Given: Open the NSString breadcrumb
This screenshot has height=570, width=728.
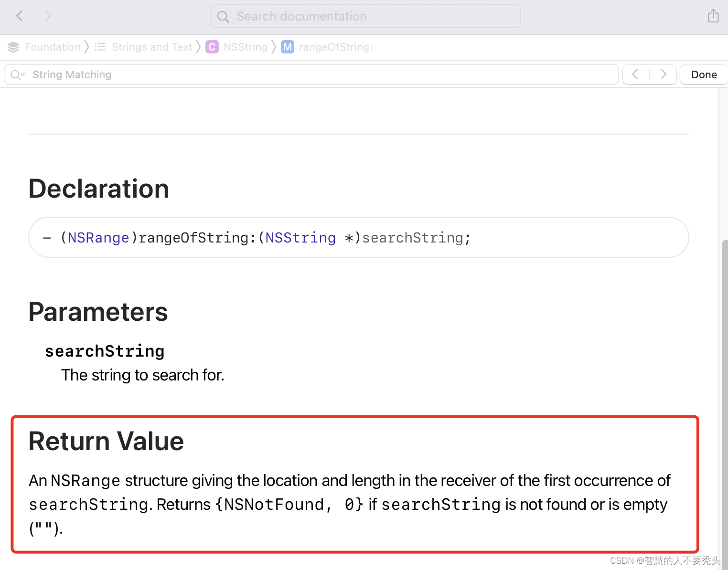Looking at the screenshot, I should point(246,47).
